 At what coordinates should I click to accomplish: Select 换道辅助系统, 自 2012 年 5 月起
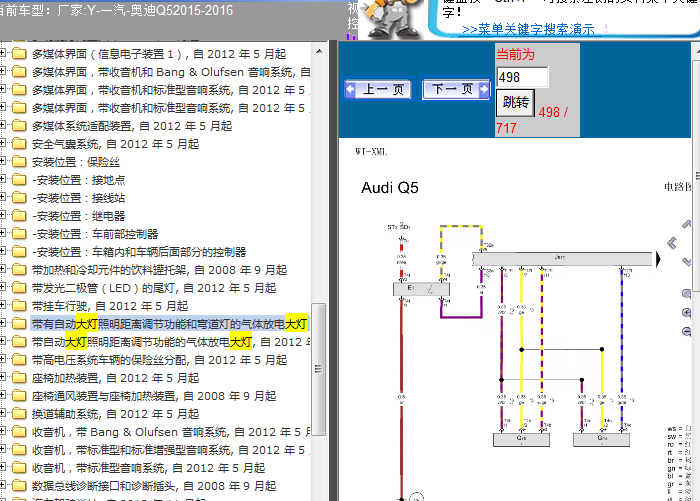coord(115,414)
